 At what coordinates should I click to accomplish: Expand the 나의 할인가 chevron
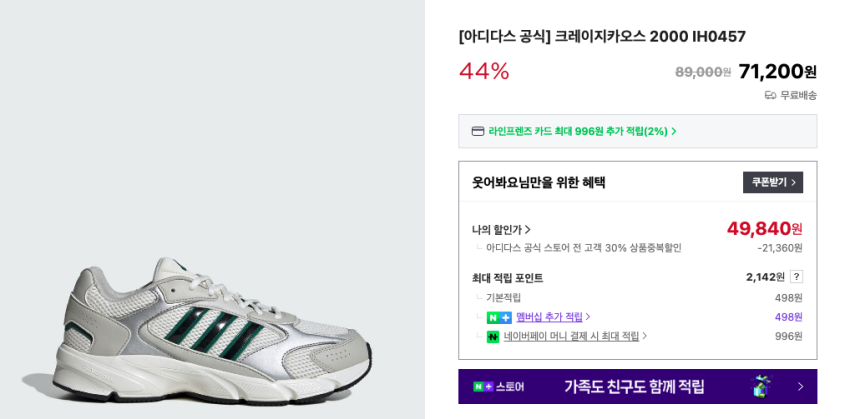(x=528, y=230)
